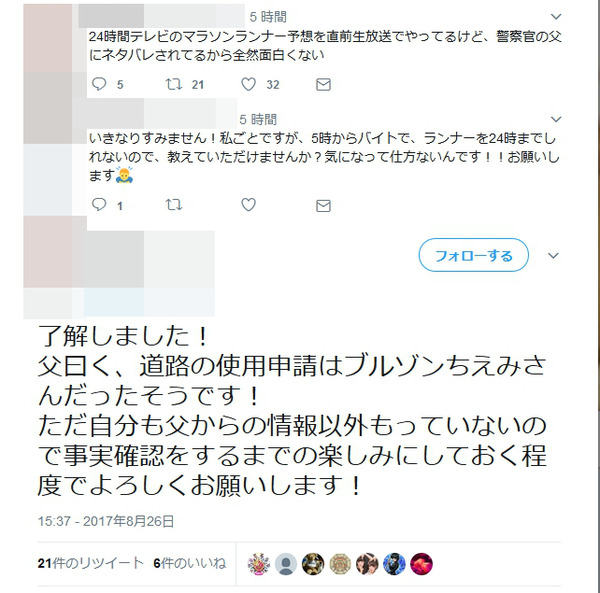Click the 15:37 - 2017年8月26日 timestamp
This screenshot has width=600, height=593.
coord(106,521)
